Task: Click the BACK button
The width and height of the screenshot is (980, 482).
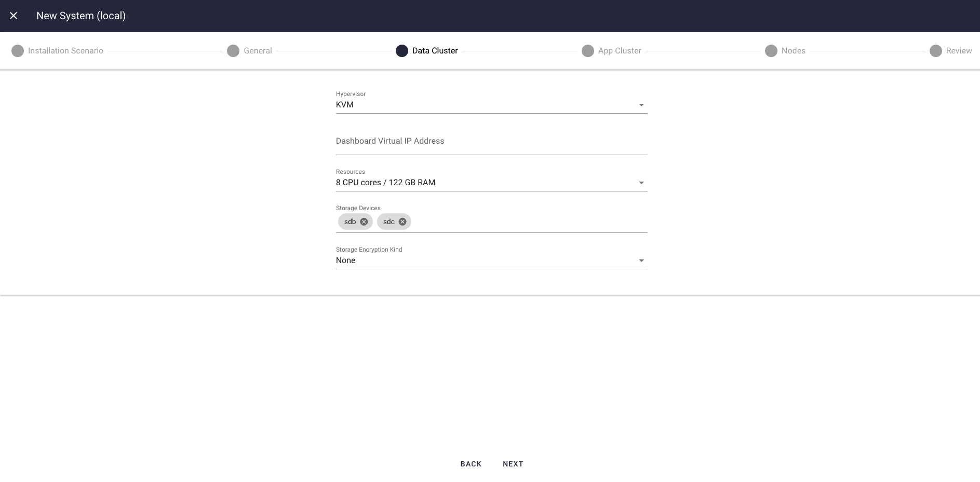Action: 471,464
